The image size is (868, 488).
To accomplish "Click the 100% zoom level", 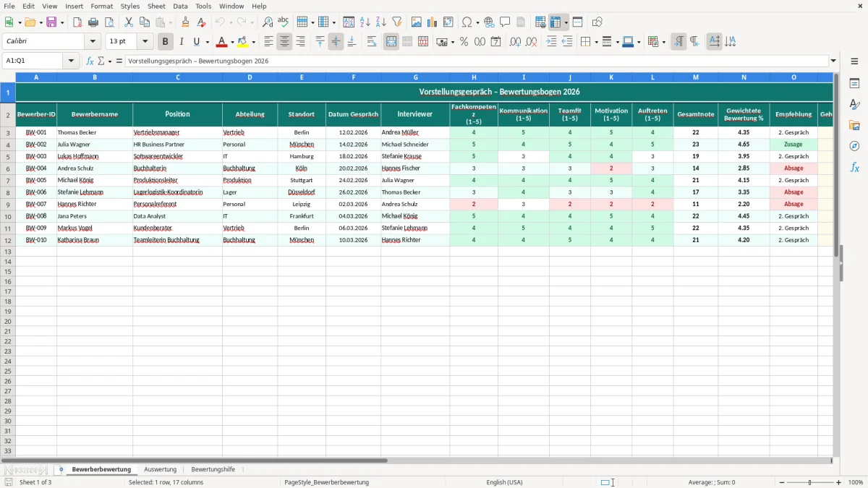I will 856,482.
